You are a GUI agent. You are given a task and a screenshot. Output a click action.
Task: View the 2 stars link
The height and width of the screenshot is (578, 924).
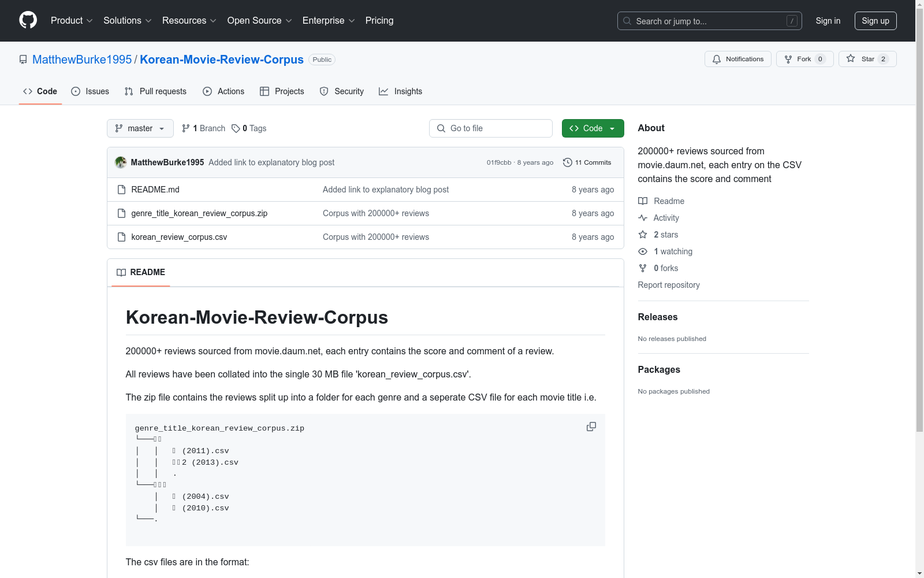click(x=658, y=235)
